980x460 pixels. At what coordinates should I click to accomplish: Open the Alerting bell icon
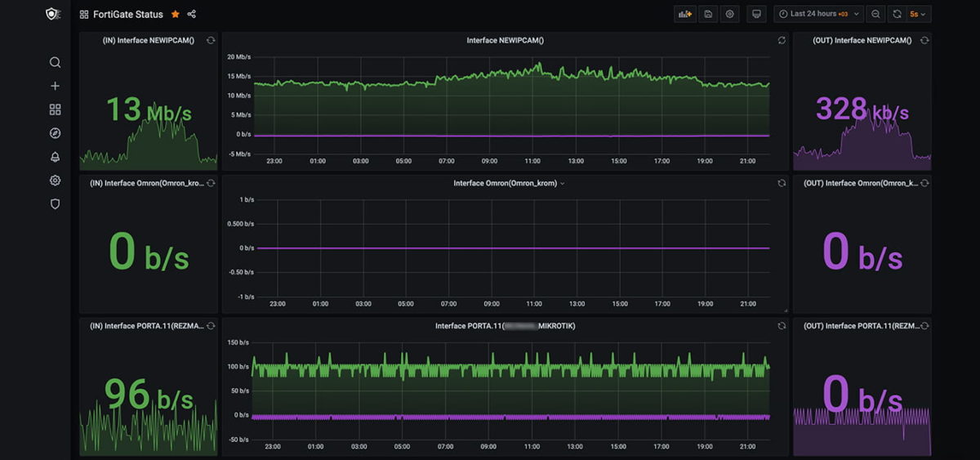tap(55, 157)
